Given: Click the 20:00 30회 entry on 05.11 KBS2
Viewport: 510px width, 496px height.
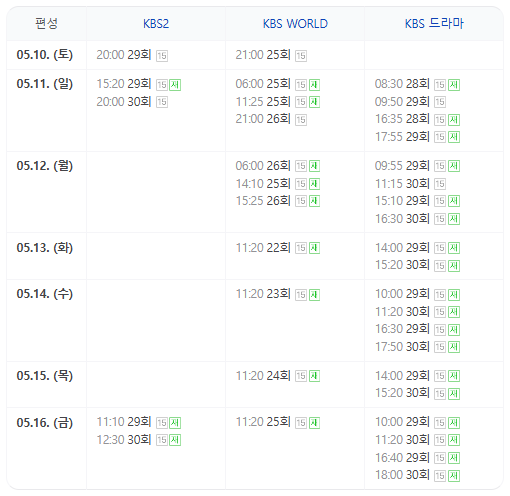Looking at the screenshot, I should point(124,101).
